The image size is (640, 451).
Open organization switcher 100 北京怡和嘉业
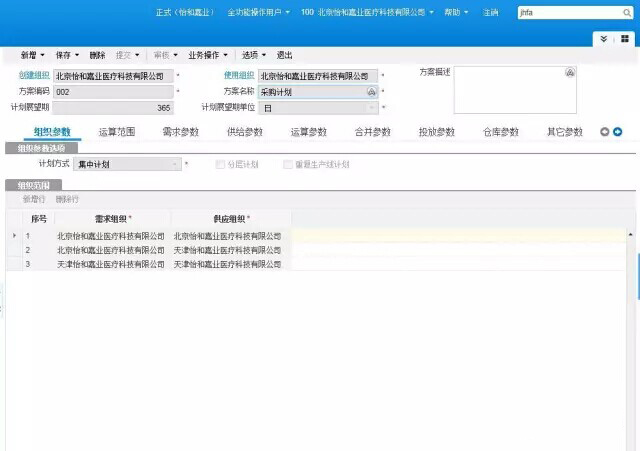click(x=367, y=13)
